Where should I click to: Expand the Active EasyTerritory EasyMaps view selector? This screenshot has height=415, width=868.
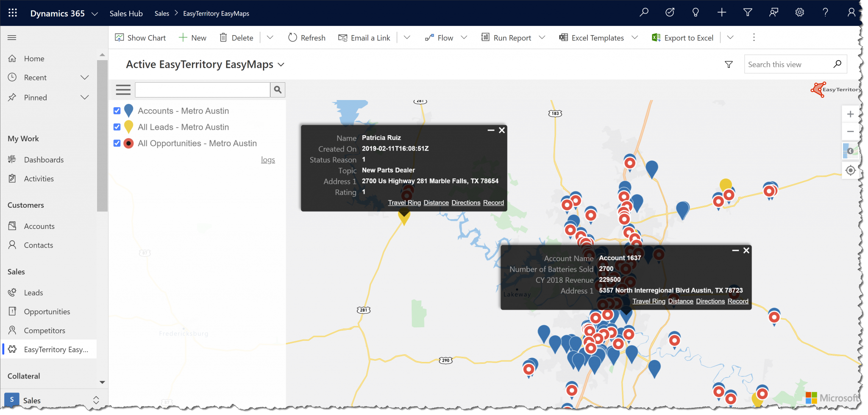281,64
